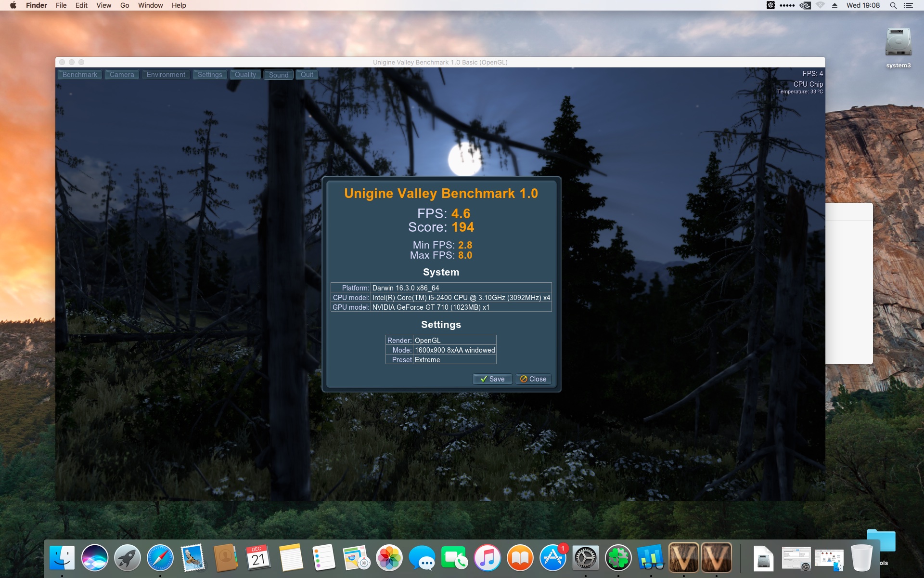The width and height of the screenshot is (924, 578).
Task: Close the benchmark results dialog
Action: [533, 379]
